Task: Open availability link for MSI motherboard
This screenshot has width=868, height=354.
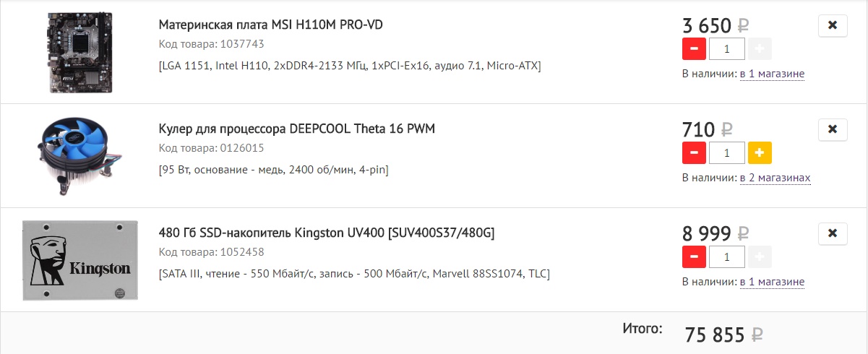Action: [771, 74]
